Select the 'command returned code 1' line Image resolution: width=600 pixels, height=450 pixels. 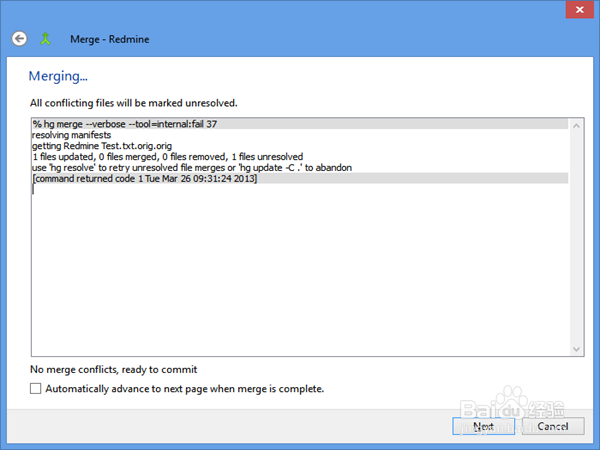click(x=145, y=179)
